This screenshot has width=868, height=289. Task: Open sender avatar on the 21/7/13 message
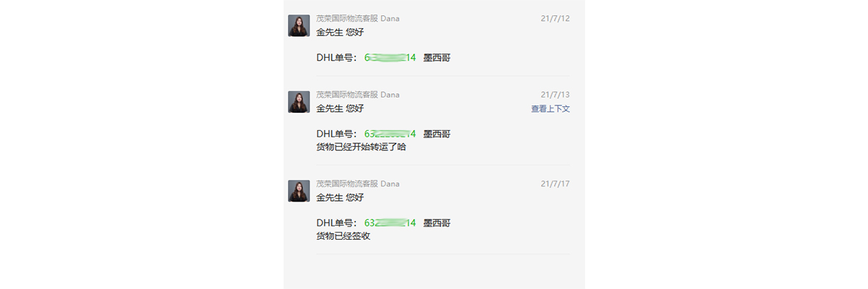click(x=299, y=102)
